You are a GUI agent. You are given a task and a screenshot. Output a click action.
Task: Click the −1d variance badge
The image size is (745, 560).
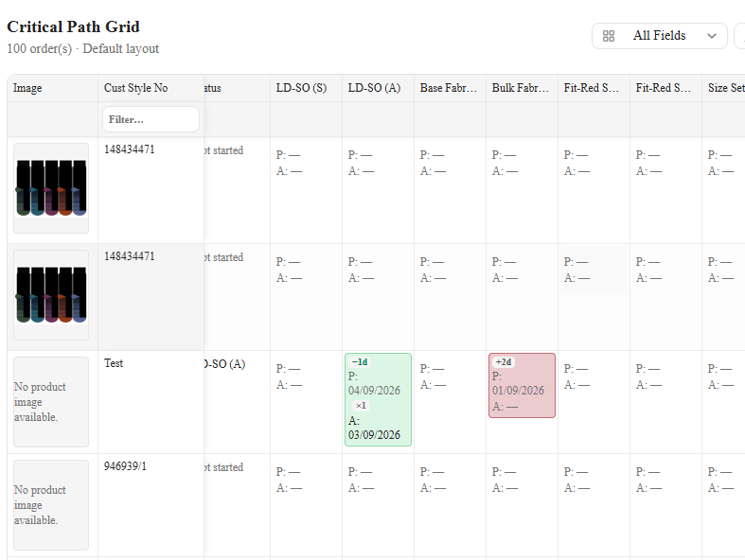(x=360, y=362)
